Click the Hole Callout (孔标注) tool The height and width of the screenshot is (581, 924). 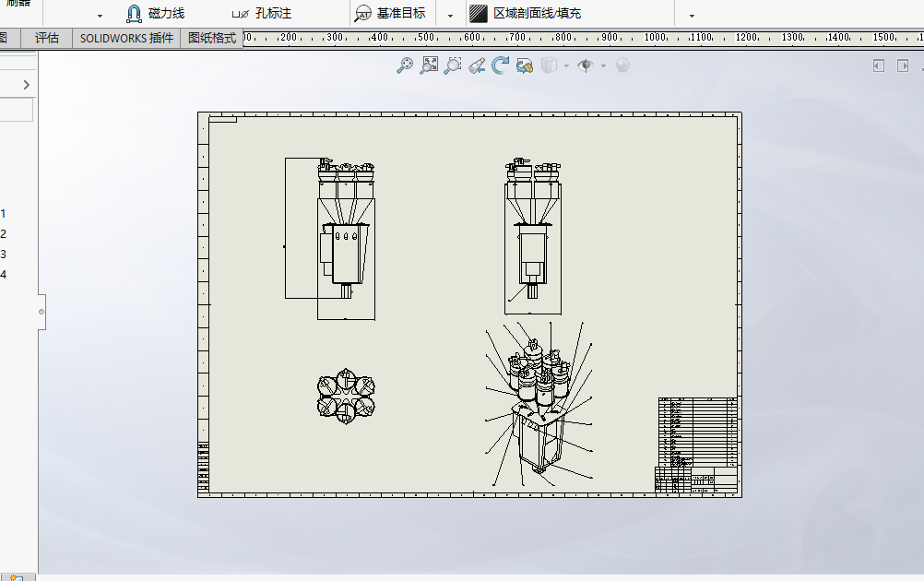pyautogui.click(x=262, y=13)
